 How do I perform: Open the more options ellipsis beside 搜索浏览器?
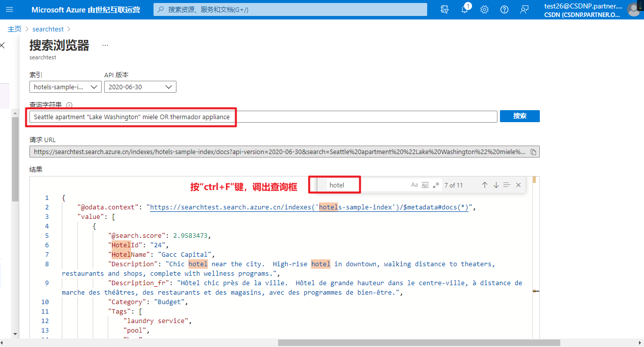pyautogui.click(x=105, y=45)
